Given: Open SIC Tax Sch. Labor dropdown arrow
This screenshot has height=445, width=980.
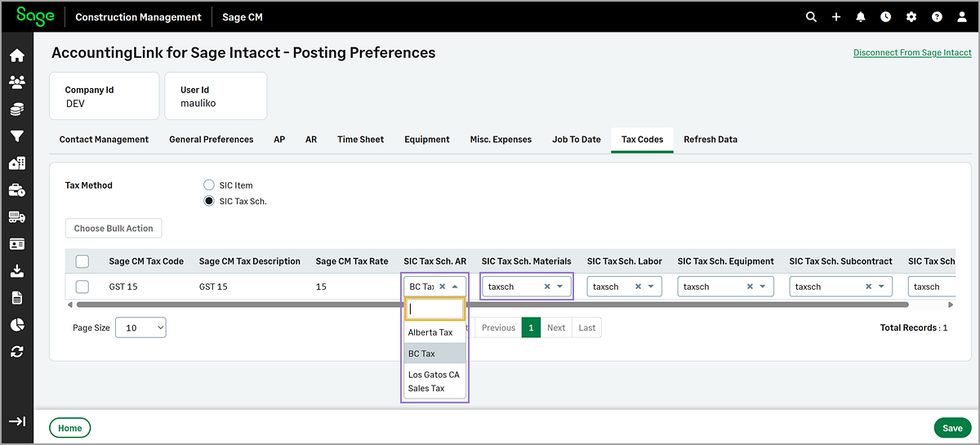Looking at the screenshot, I should [651, 287].
